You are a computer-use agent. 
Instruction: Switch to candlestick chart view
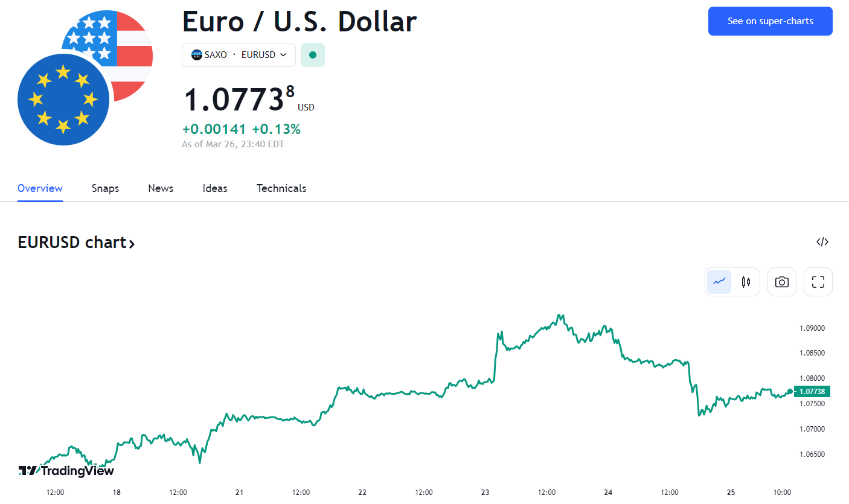pos(746,282)
